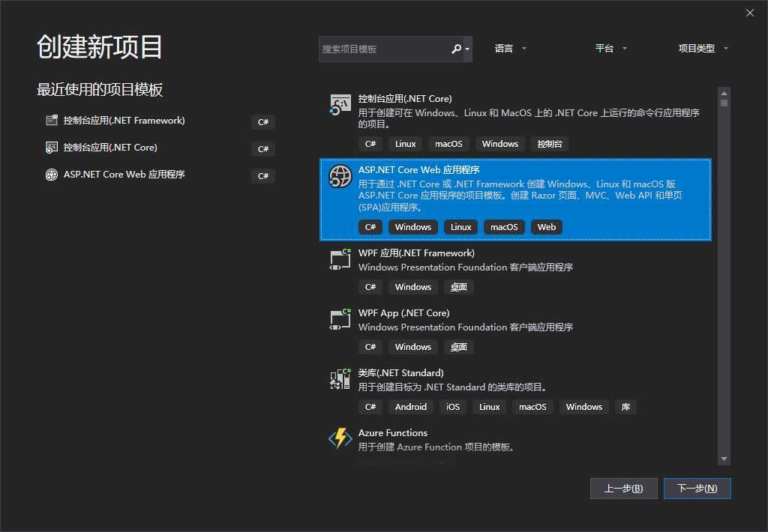Click the 库 tag on 类库 template

pyautogui.click(x=625, y=407)
